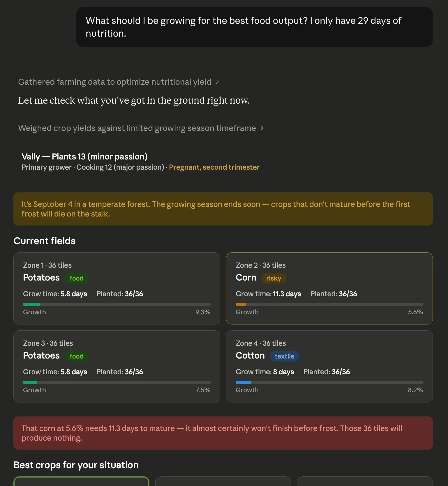
Task: Click the "Vally — Plants 13" heading
Action: coord(84,157)
